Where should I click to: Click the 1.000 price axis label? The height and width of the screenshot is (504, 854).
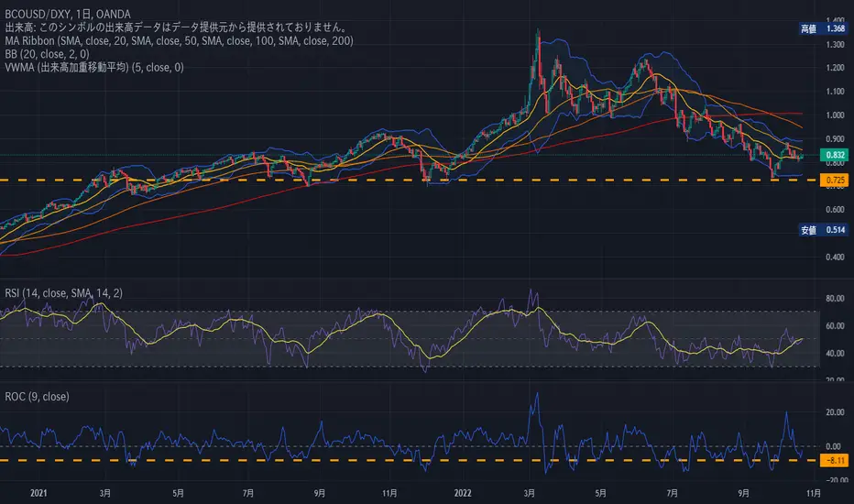836,115
